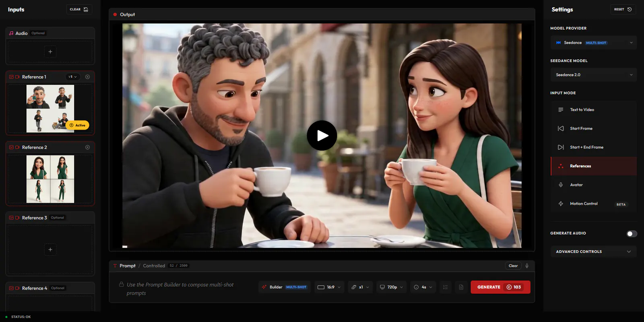The height and width of the screenshot is (322, 644).
Task: Click the MULTI-SHOT badge in Model Provider
Action: tap(596, 43)
